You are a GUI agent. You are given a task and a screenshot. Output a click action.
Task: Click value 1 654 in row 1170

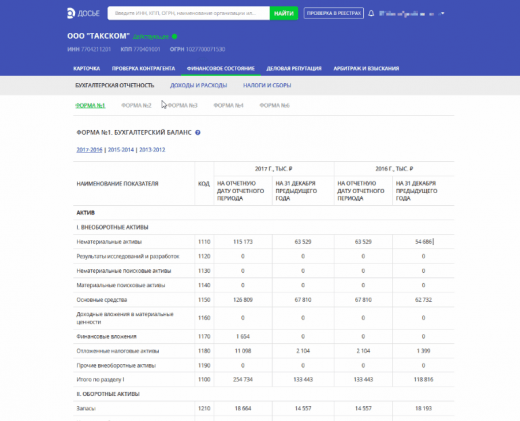243,336
